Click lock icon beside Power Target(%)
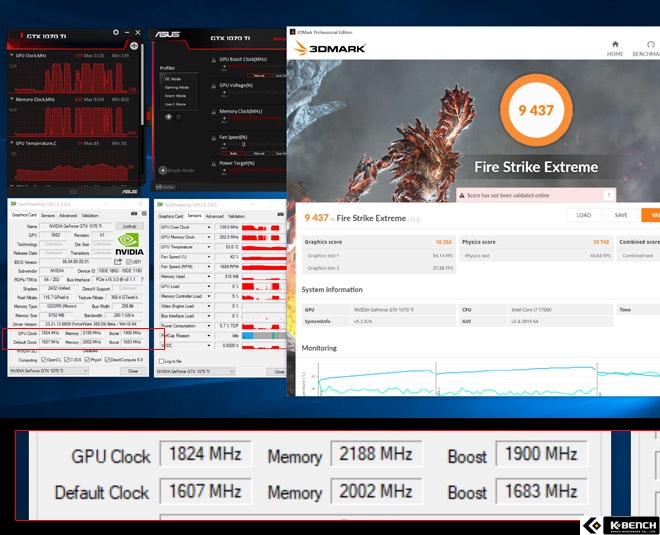660x535 pixels. click(x=214, y=164)
